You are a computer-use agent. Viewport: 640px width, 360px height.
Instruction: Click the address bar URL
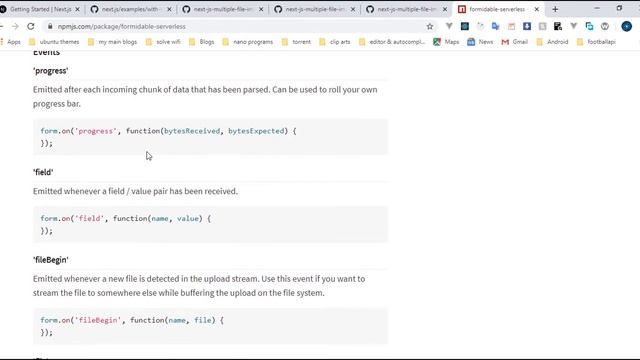pos(122,27)
